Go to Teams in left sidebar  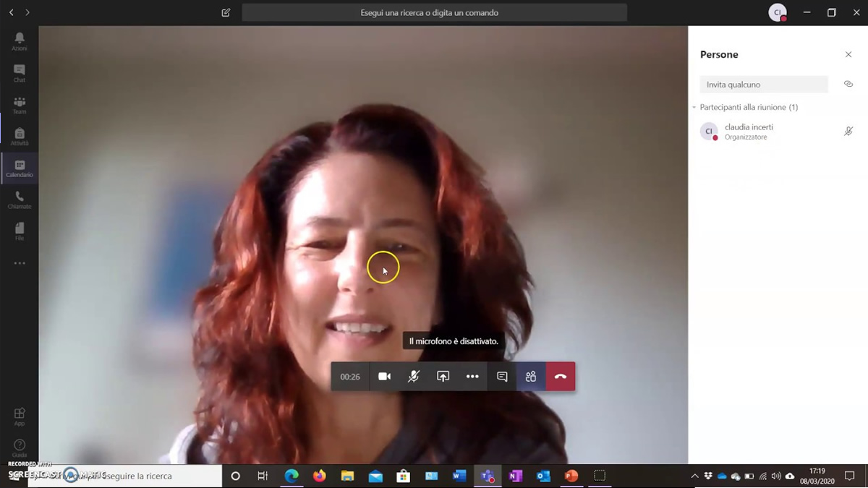pos(20,105)
